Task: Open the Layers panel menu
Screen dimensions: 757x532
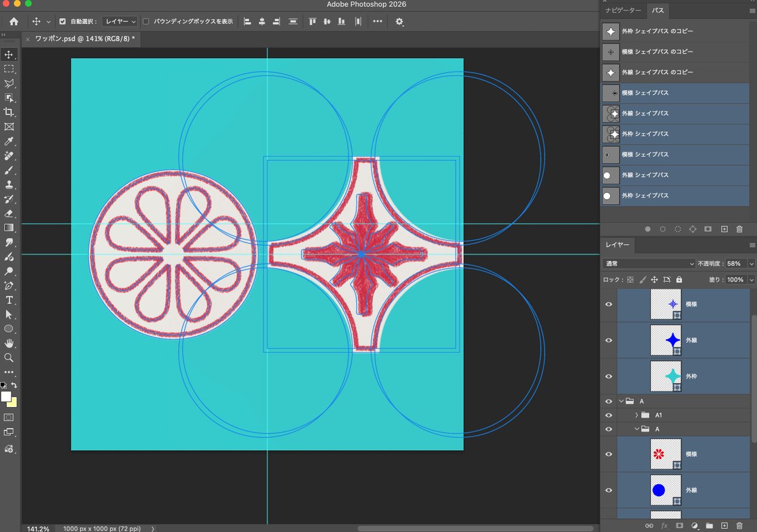Action: (x=752, y=245)
